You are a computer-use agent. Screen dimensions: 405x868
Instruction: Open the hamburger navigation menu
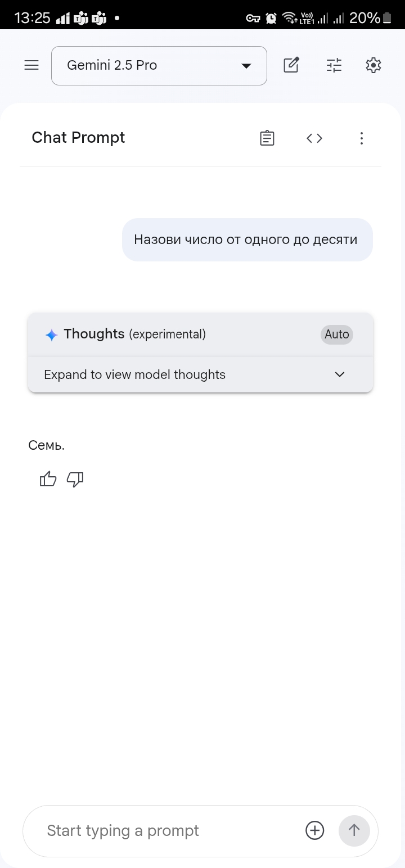[31, 65]
